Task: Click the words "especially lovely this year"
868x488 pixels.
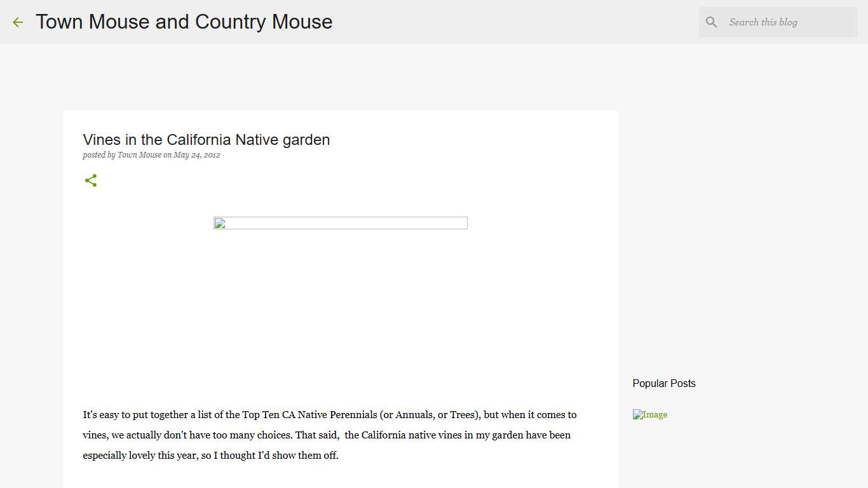Action: pos(140,456)
